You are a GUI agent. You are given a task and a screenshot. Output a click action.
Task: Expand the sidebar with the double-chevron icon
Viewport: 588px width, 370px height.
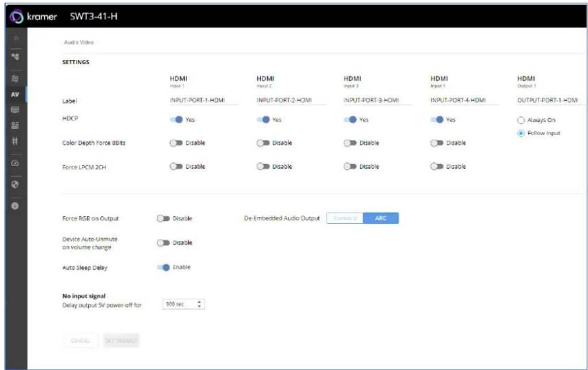click(16, 38)
